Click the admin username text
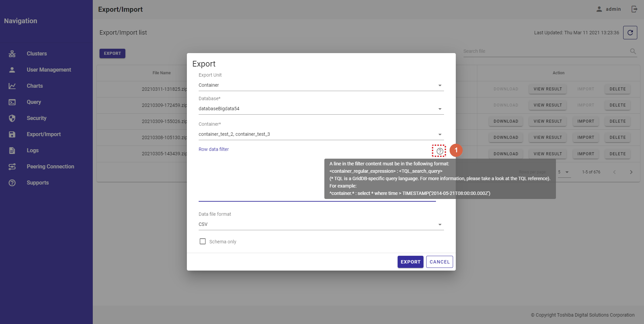Viewport: 644px width, 324px height. (613, 9)
